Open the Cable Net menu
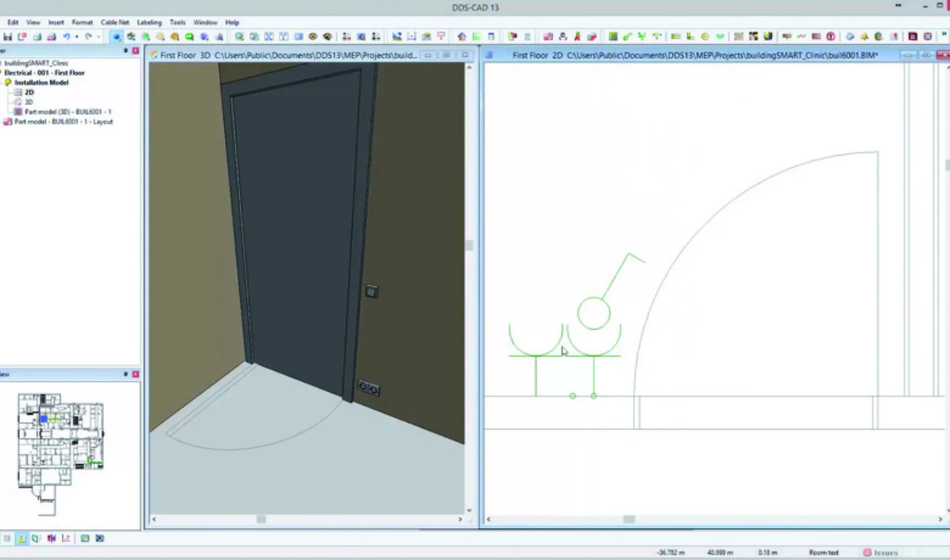The height and width of the screenshot is (560, 950). click(114, 23)
